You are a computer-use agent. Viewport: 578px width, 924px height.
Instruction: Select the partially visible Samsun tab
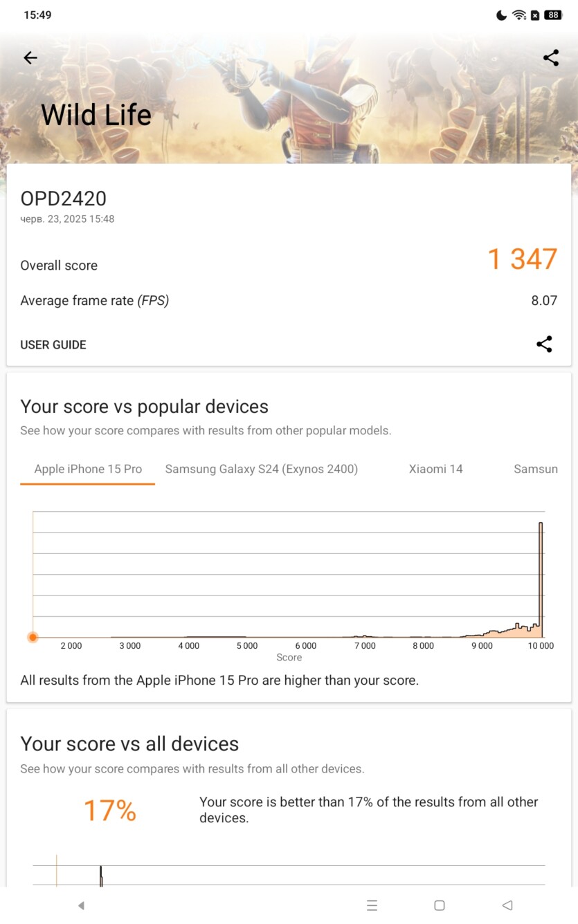coord(536,469)
